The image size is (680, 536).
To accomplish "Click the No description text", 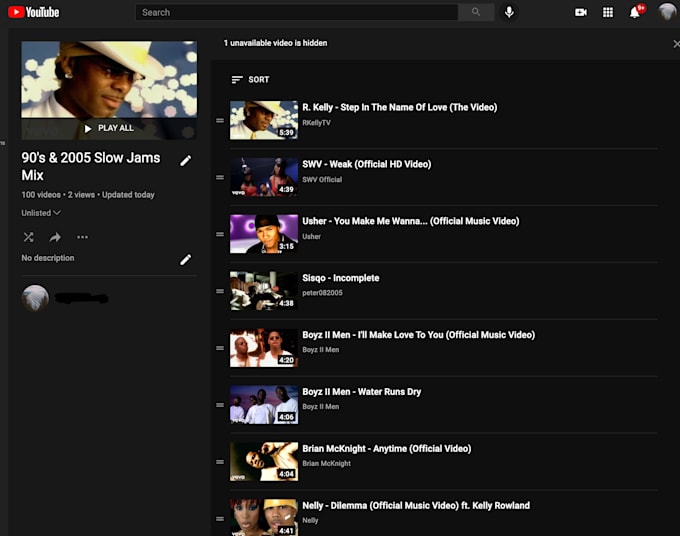I will click(48, 258).
